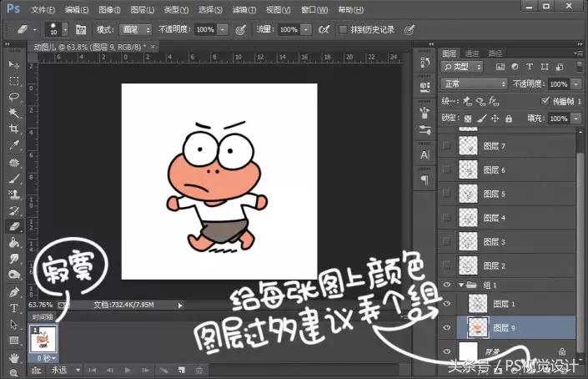
Task: Open the layer blend mode dropdown
Action: pos(474,83)
